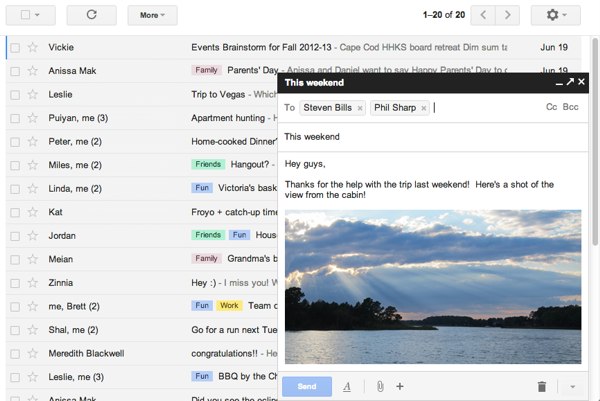
Task: Open the More actions dropdown
Action: click(x=152, y=15)
